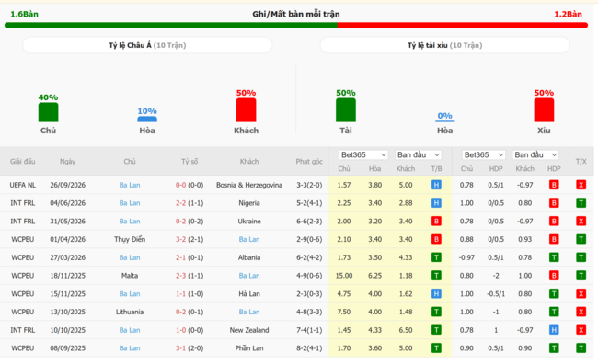Open Ba Lan link in Malta match row
Image resolution: width=598 pixels, height=364 pixels.
click(x=249, y=276)
